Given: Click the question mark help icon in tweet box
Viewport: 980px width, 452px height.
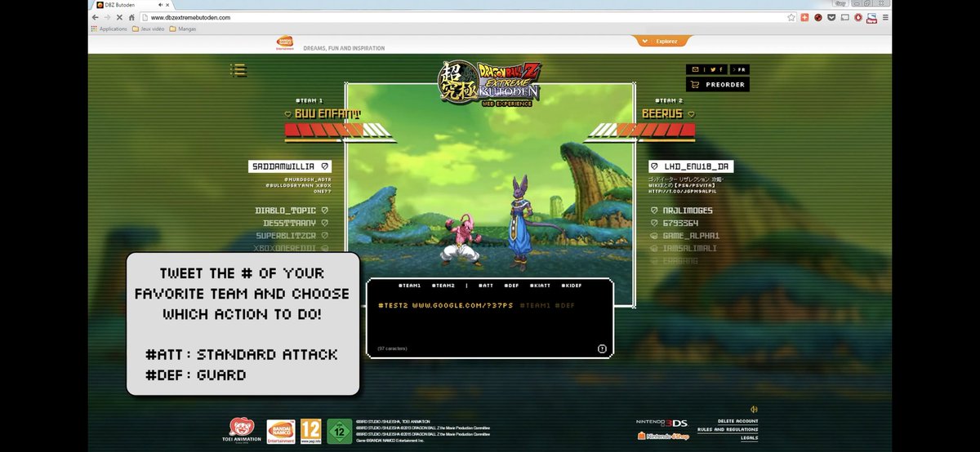Looking at the screenshot, I should 602,349.
